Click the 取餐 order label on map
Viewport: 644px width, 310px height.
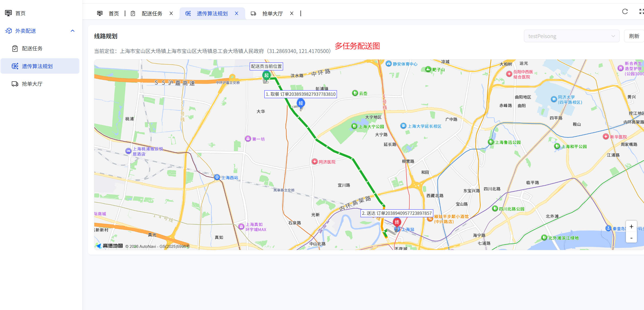click(300, 94)
